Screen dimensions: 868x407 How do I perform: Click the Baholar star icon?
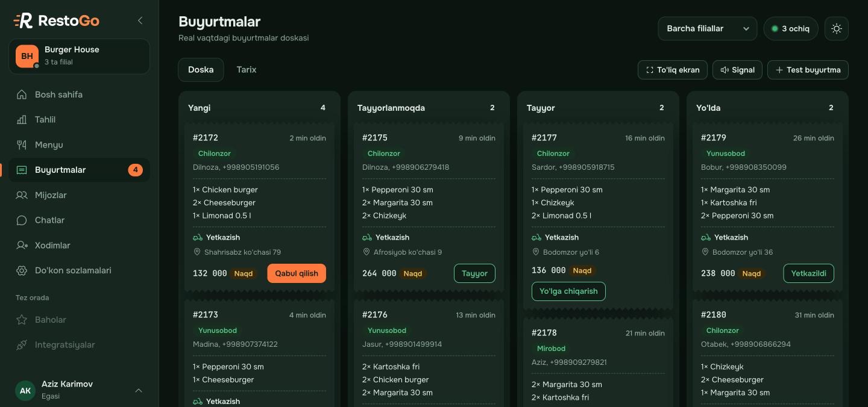(22, 320)
